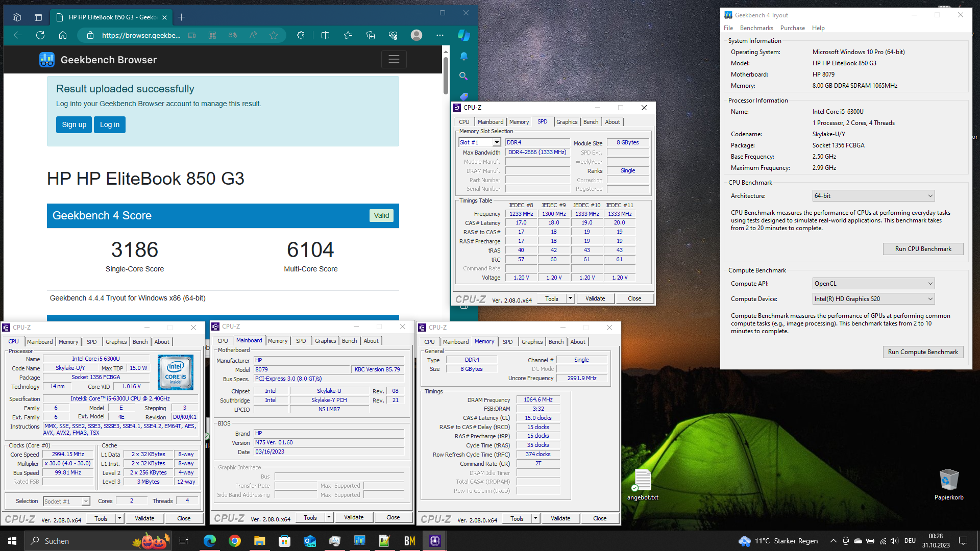Open Geekbench 4 Help menu

(818, 28)
